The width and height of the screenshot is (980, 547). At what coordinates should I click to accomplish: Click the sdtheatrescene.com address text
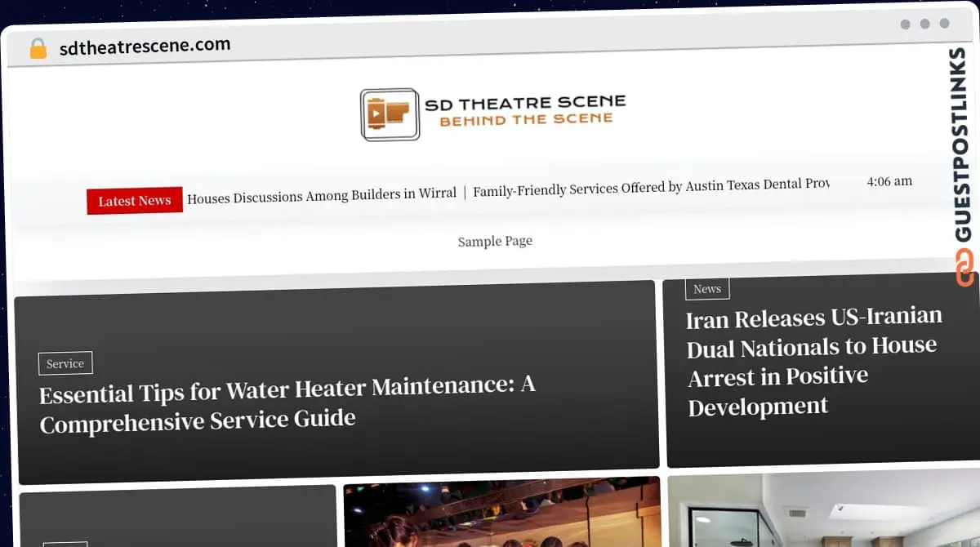click(145, 46)
